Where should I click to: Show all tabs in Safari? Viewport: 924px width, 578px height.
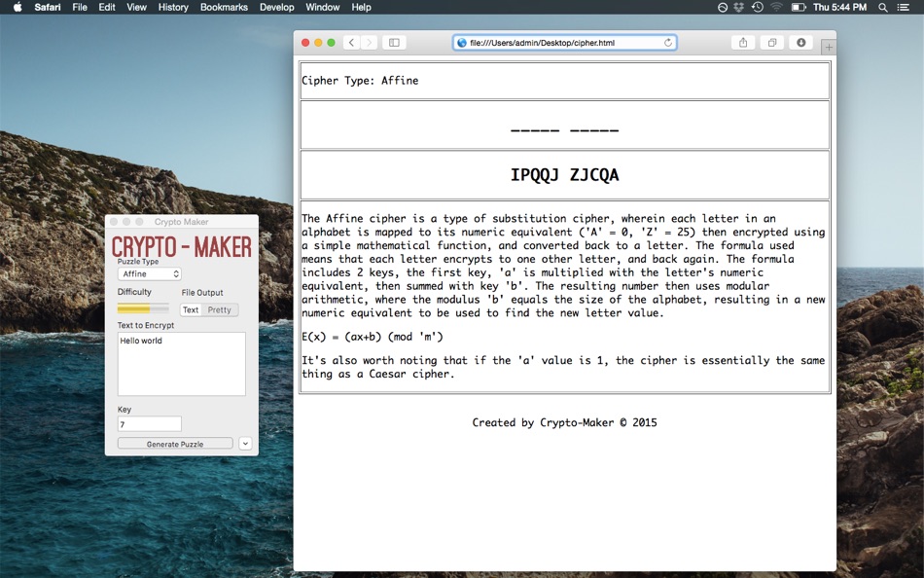point(772,43)
